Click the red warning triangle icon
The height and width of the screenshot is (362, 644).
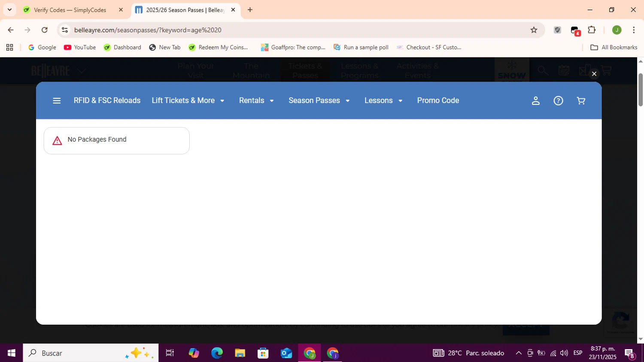click(x=57, y=140)
